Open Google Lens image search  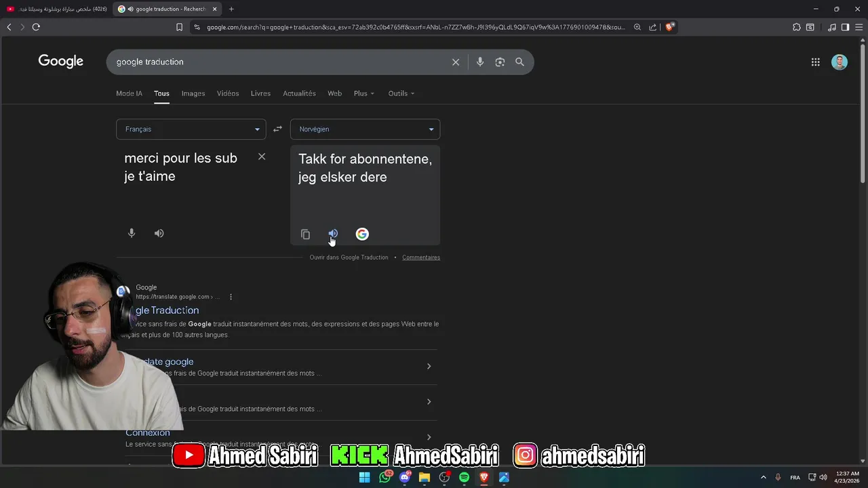point(500,62)
